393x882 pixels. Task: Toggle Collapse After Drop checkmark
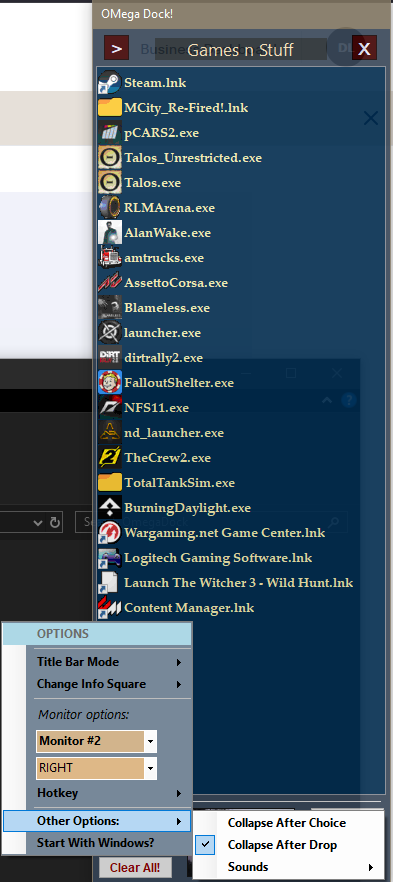pos(206,844)
